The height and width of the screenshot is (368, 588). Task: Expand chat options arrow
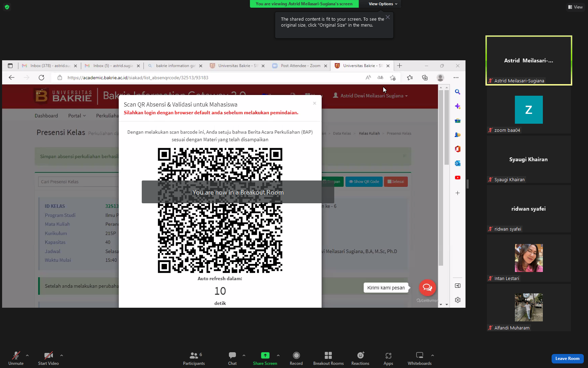244,355
